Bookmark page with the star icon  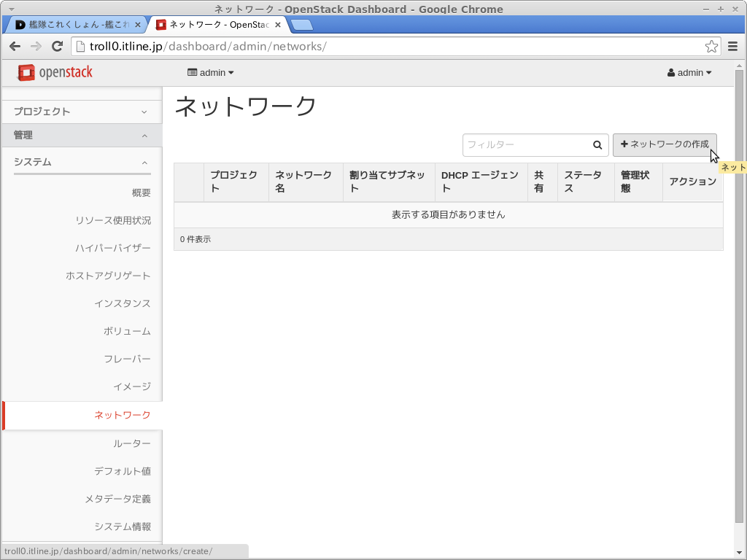pyautogui.click(x=711, y=47)
